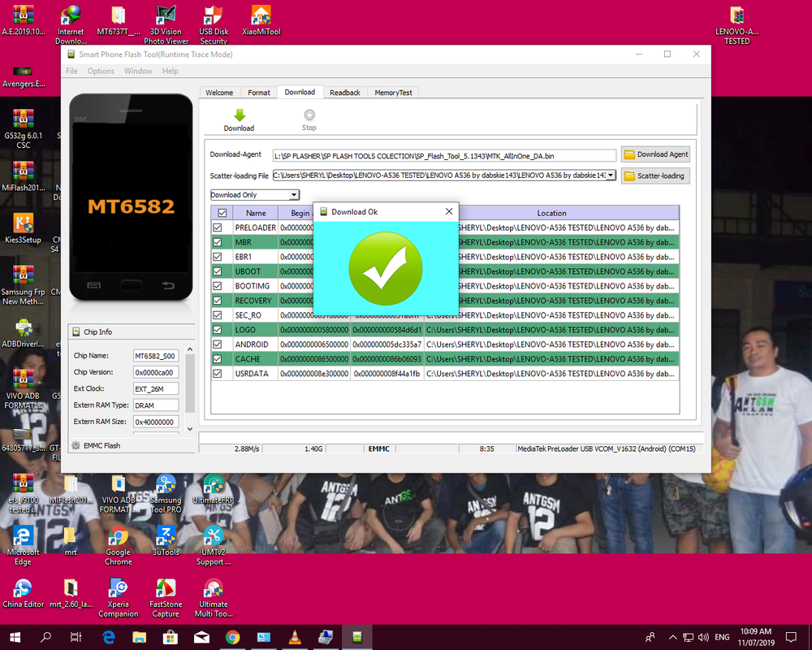This screenshot has height=650, width=812.
Task: Click the Name column header
Action: 256,213
